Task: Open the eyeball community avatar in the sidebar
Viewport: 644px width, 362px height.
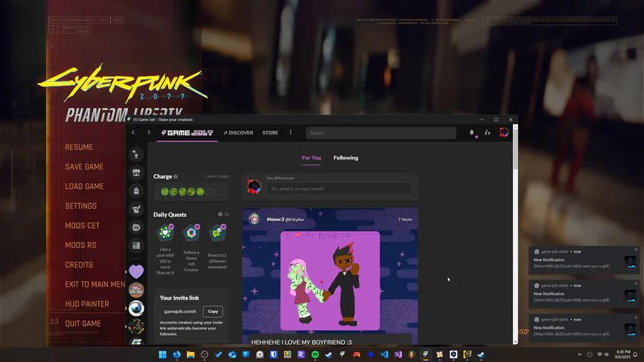Action: point(136,308)
